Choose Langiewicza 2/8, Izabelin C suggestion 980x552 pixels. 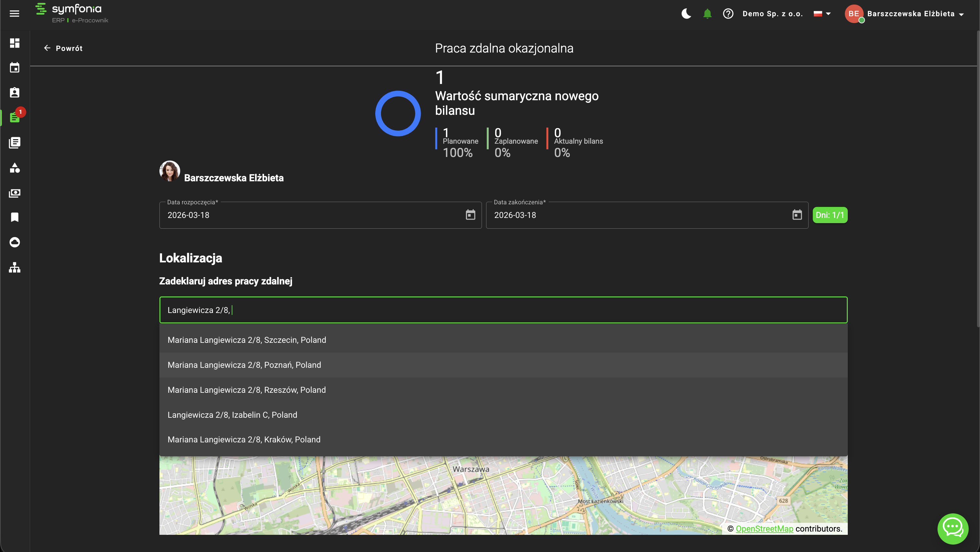[x=232, y=414]
